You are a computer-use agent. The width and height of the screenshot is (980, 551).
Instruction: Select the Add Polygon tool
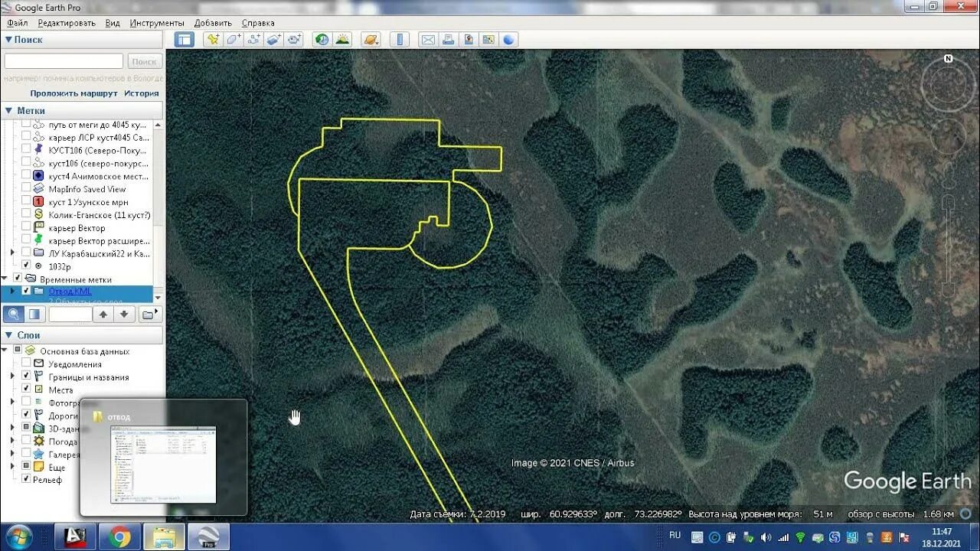pos(234,39)
